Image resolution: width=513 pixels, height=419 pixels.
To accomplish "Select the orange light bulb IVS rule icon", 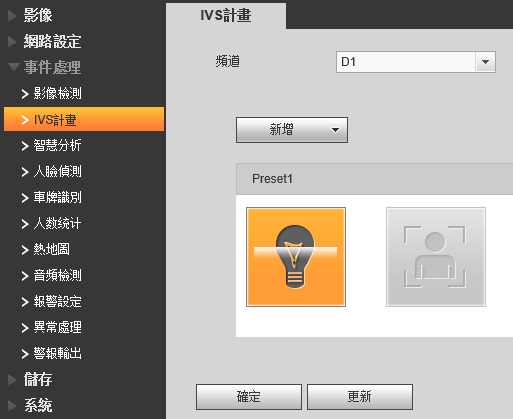I will 296,257.
